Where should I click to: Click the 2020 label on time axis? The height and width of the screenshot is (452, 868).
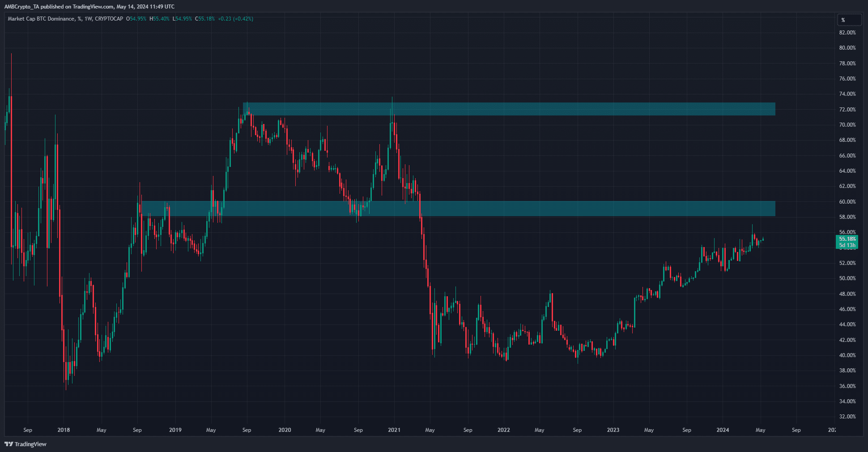click(285, 430)
